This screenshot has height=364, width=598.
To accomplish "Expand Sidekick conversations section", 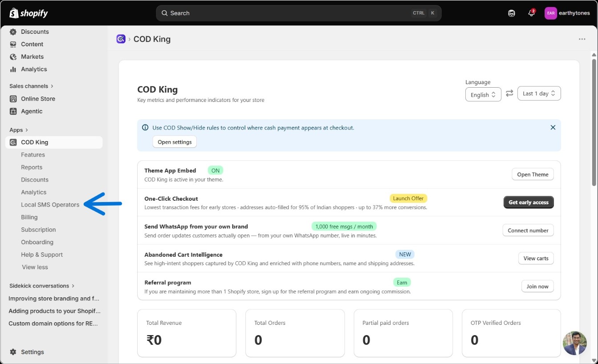I will (x=42, y=286).
